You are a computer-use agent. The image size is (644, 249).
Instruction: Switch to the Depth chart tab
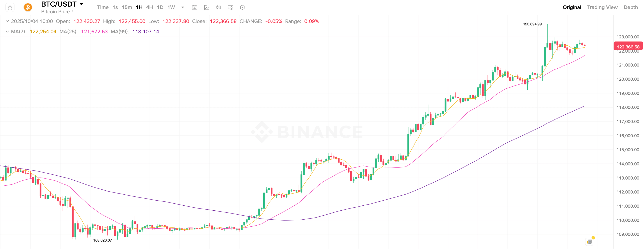coord(630,7)
